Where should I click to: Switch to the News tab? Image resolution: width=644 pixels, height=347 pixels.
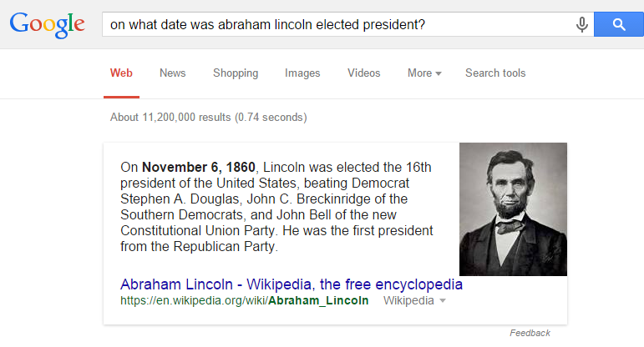172,73
